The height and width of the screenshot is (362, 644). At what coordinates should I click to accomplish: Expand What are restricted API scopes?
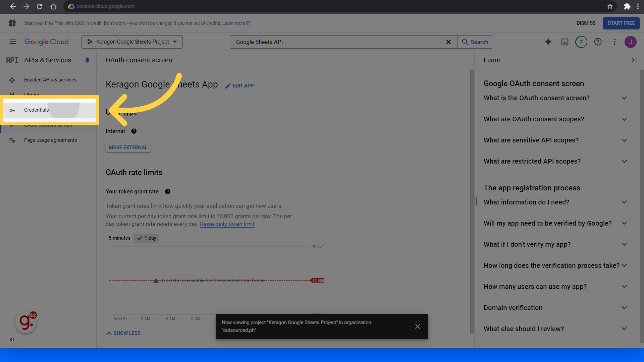(555, 162)
